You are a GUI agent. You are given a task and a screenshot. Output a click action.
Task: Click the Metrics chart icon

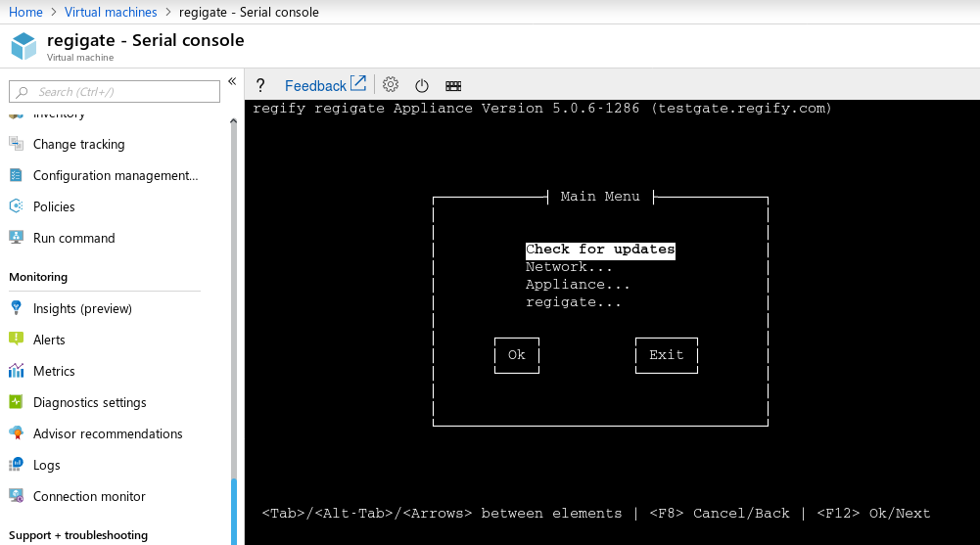(x=17, y=370)
